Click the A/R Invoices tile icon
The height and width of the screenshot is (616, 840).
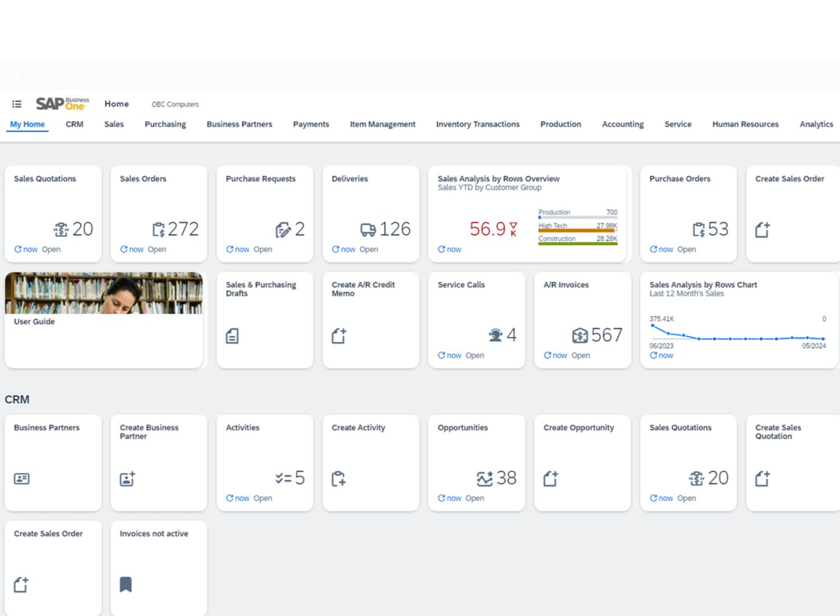(x=580, y=335)
